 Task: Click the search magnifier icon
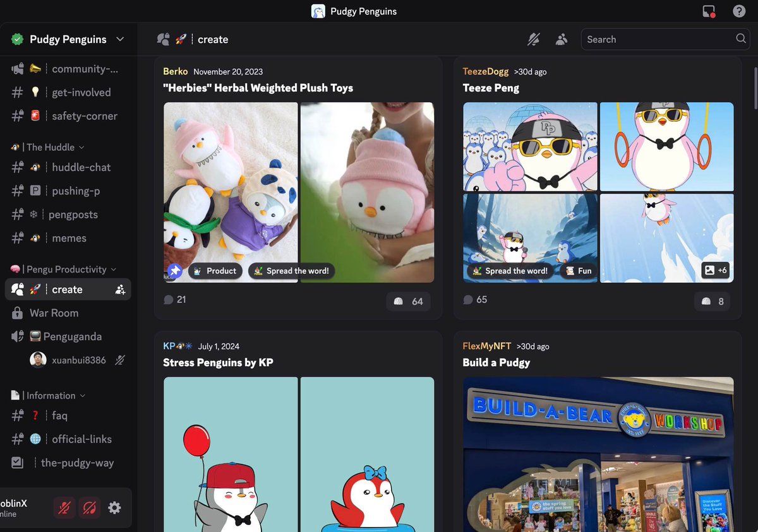coord(741,38)
